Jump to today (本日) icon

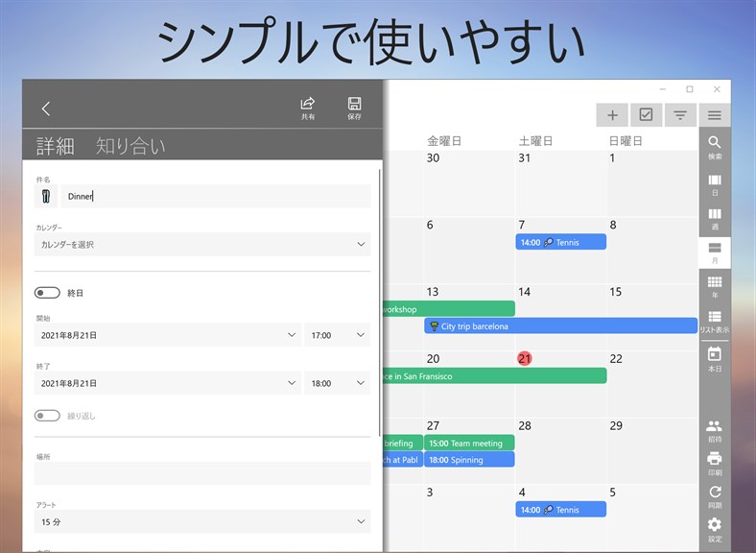tap(715, 359)
